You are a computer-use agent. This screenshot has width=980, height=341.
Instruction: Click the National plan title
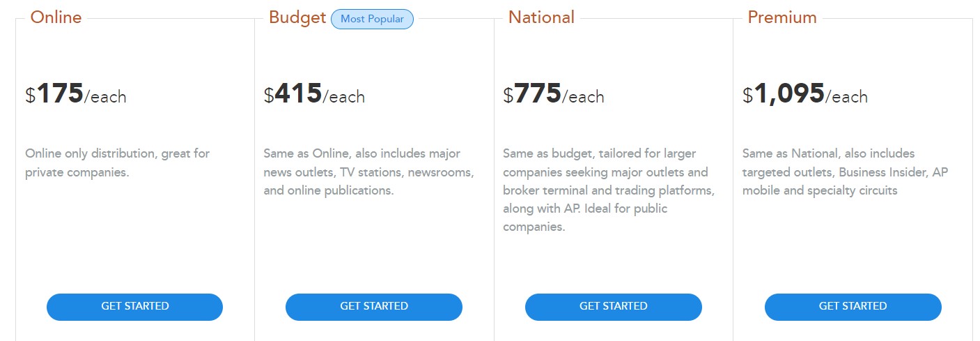click(x=541, y=17)
